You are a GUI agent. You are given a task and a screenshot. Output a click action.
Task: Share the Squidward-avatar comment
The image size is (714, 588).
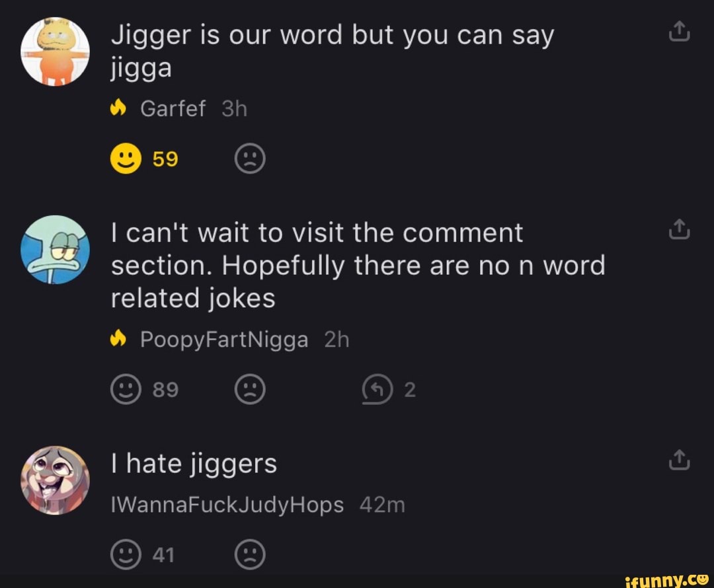pyautogui.click(x=679, y=229)
